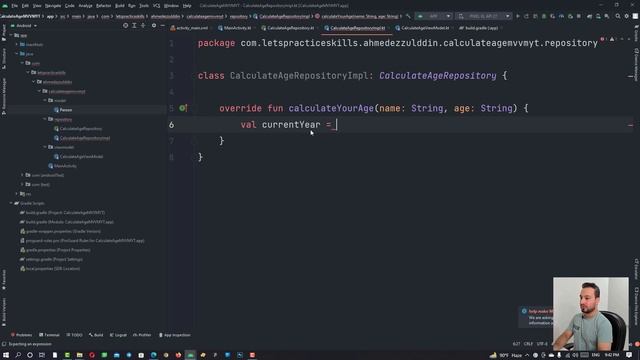Open the Logcat tool window
Screen dimensions: 640x360
[x=118, y=335]
